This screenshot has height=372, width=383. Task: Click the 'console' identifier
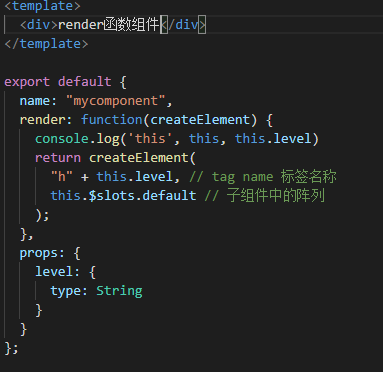point(62,139)
